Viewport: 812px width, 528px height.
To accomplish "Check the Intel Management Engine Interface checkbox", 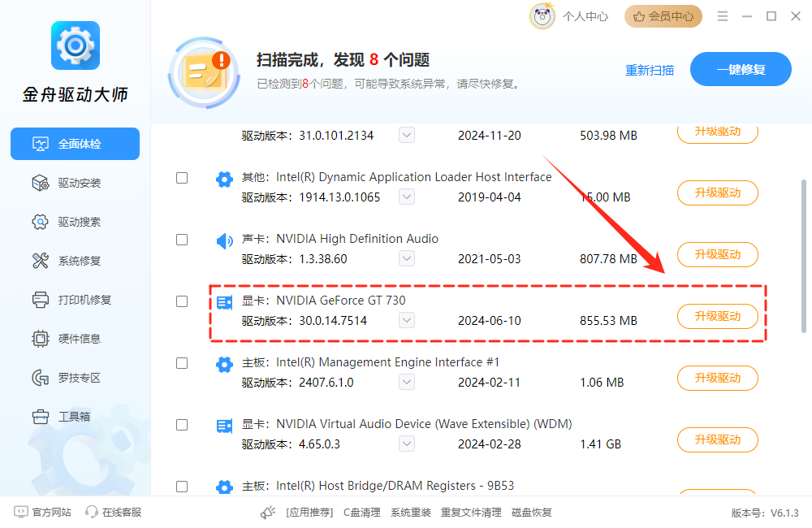I will point(182,363).
